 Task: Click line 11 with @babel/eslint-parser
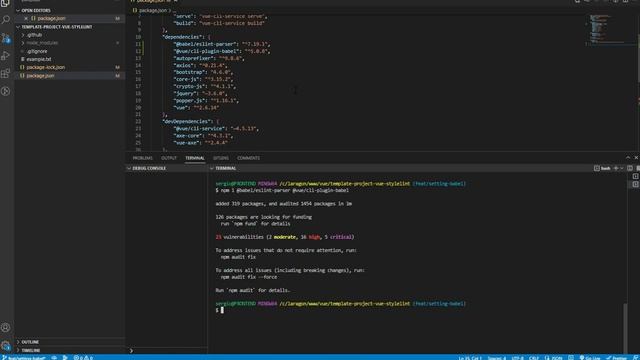[222, 44]
